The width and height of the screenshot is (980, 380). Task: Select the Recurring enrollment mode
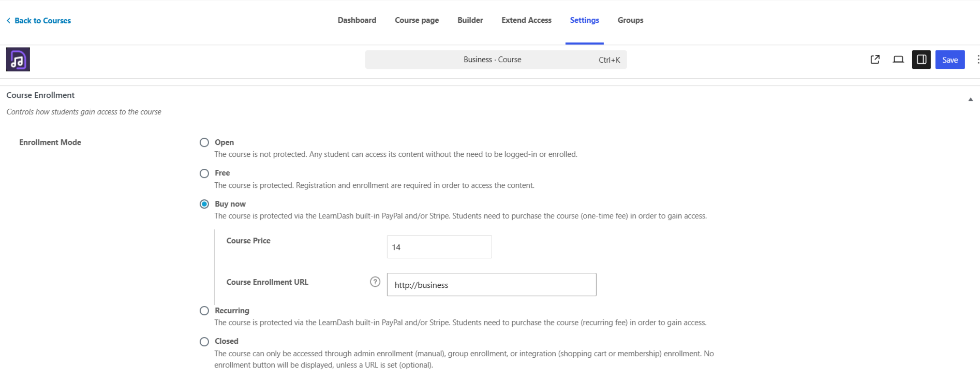204,311
